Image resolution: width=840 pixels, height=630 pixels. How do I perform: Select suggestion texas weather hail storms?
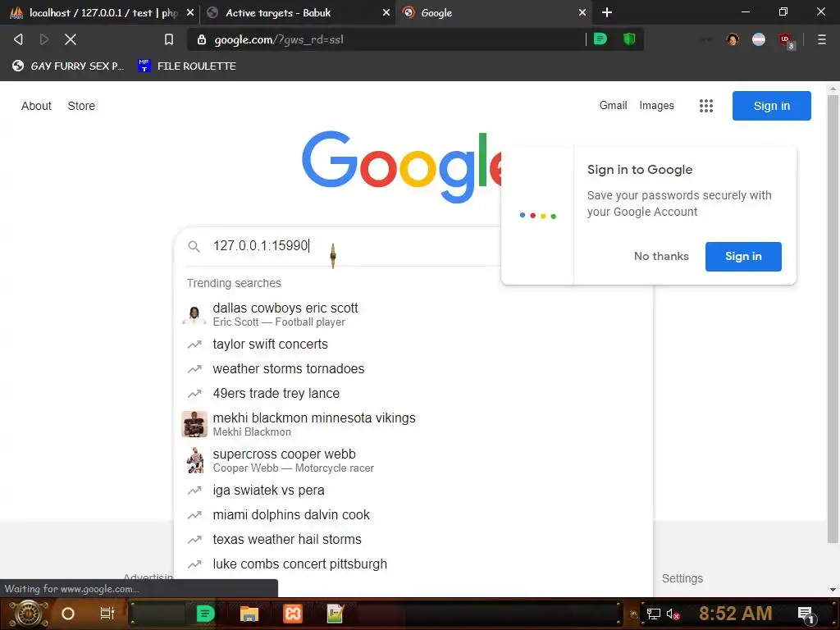pos(413,540)
